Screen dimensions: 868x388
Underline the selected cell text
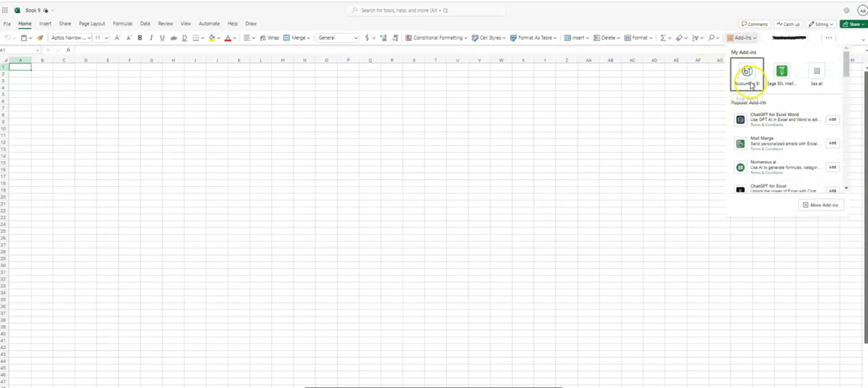pos(162,38)
